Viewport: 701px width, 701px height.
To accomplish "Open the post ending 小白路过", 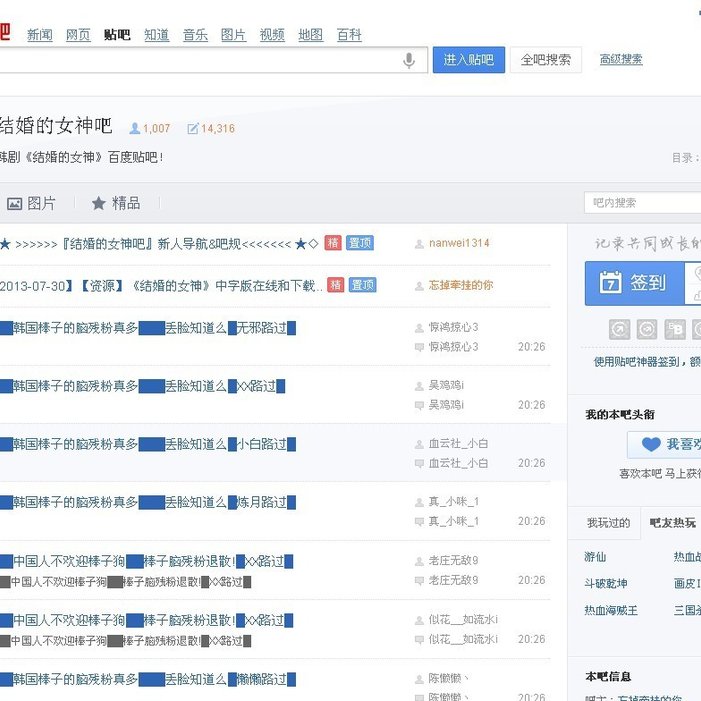I will click(x=148, y=444).
